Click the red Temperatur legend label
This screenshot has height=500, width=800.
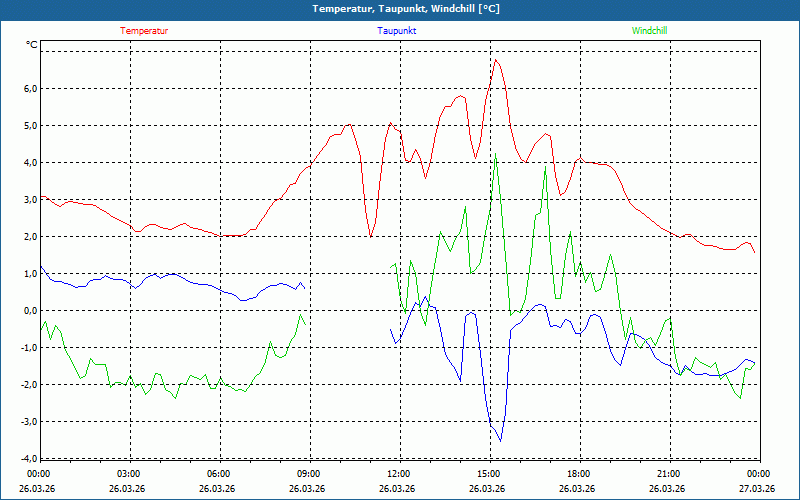pos(144,31)
